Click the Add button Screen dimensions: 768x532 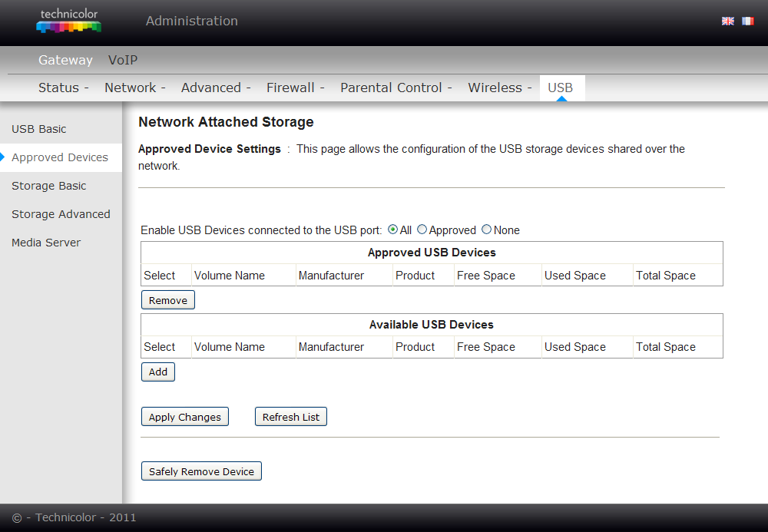[x=157, y=372]
